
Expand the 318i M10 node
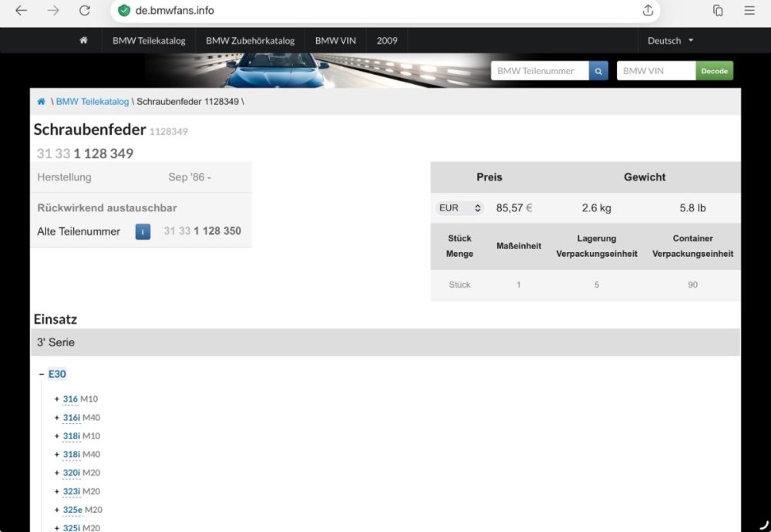tap(57, 436)
